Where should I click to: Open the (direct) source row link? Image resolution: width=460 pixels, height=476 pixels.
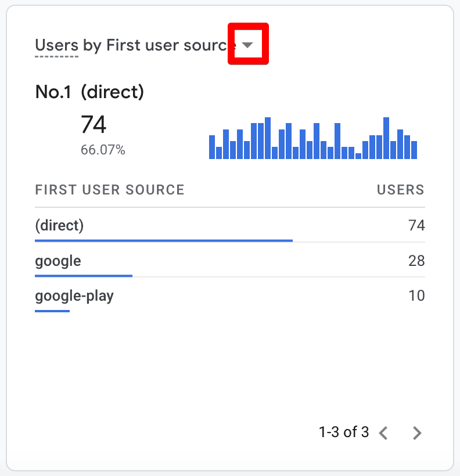[x=59, y=225]
